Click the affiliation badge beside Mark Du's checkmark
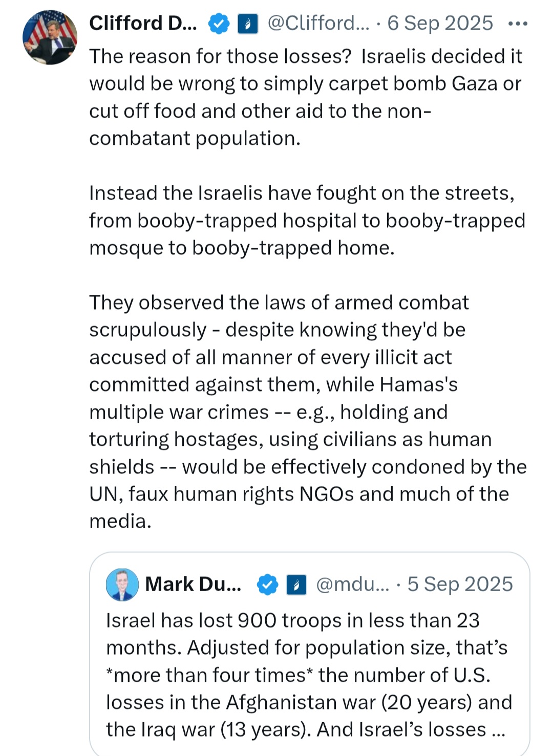 pos(296,585)
